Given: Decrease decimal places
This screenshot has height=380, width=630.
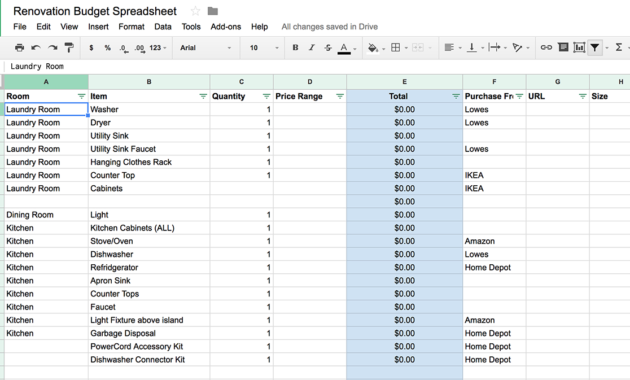Looking at the screenshot, I should (x=124, y=48).
